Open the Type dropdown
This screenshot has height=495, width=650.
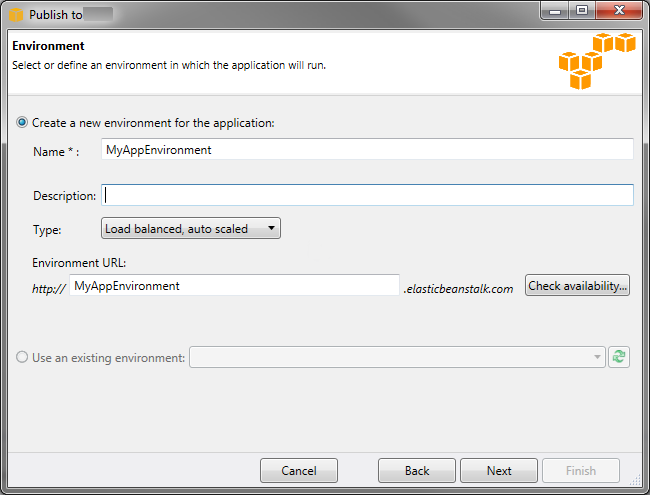[191, 229]
